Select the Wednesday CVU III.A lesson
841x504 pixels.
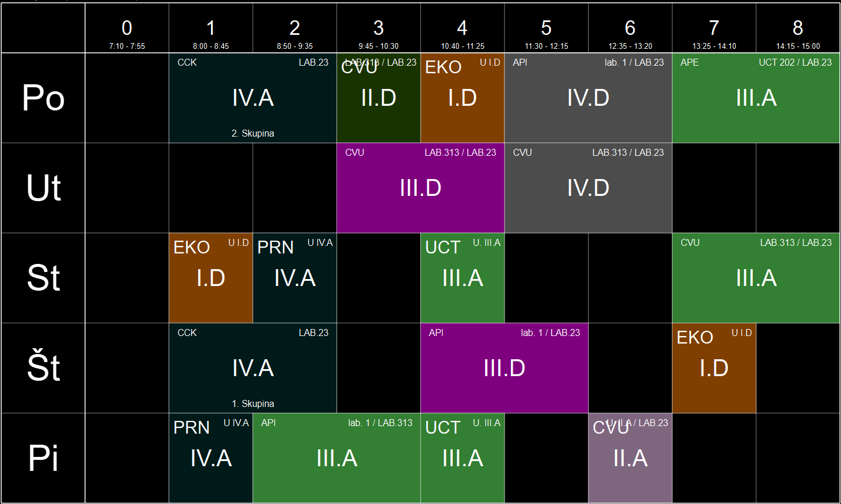click(756, 278)
